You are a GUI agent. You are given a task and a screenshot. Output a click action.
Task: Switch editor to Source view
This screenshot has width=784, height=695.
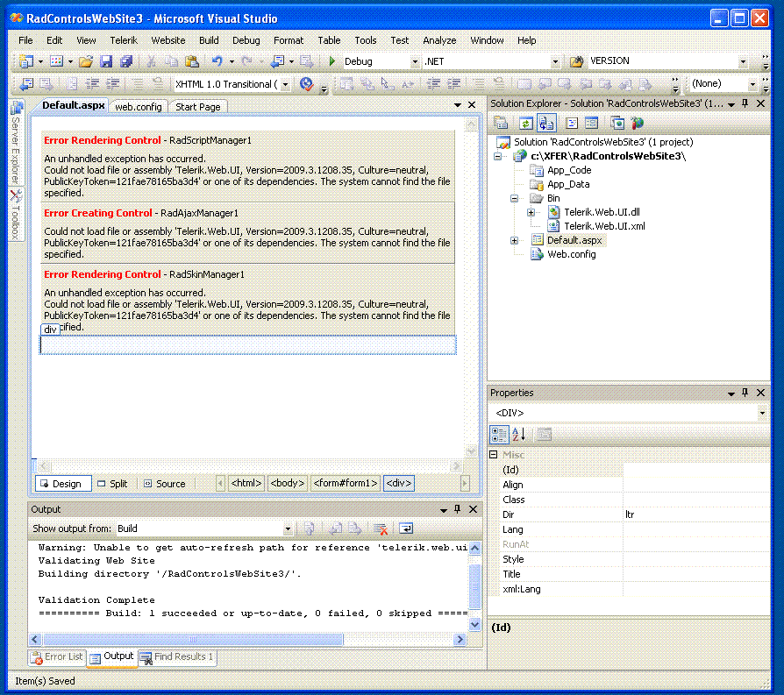point(165,484)
